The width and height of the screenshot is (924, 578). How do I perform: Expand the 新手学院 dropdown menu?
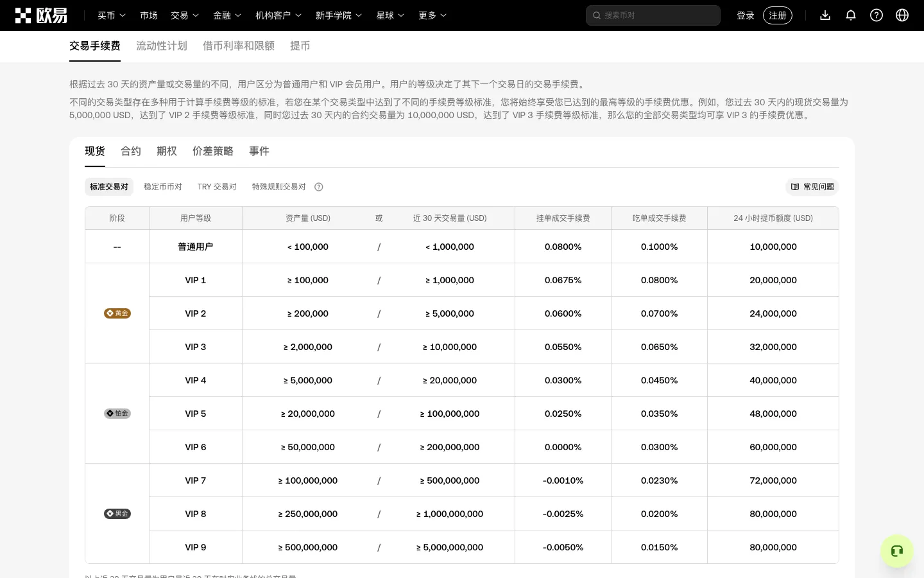(x=339, y=15)
